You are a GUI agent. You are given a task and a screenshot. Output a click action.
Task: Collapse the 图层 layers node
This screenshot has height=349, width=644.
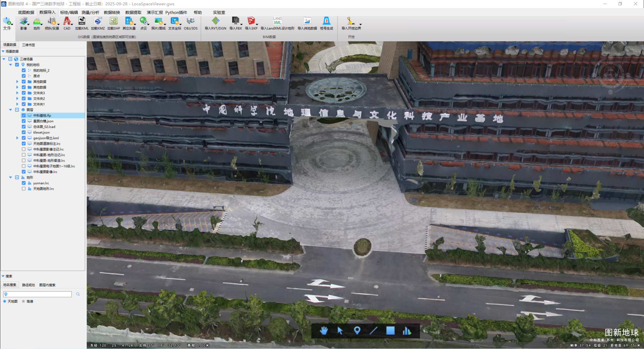tap(10, 110)
